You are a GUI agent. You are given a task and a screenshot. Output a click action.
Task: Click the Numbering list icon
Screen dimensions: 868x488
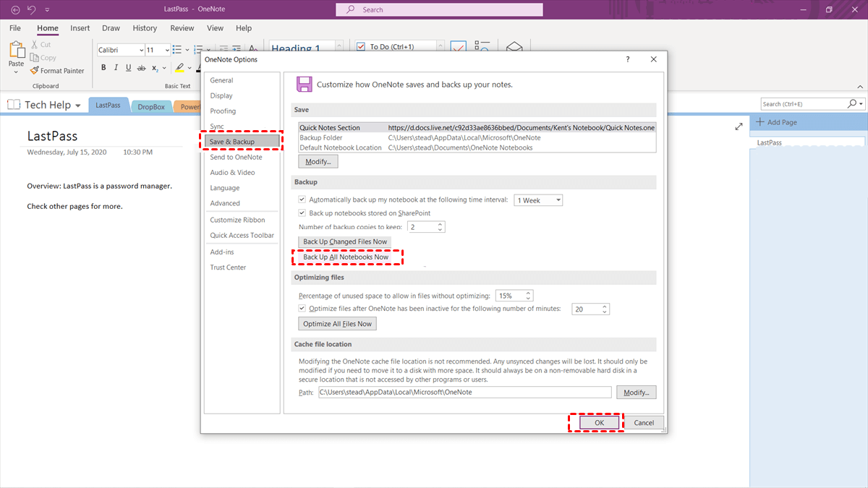click(x=197, y=50)
